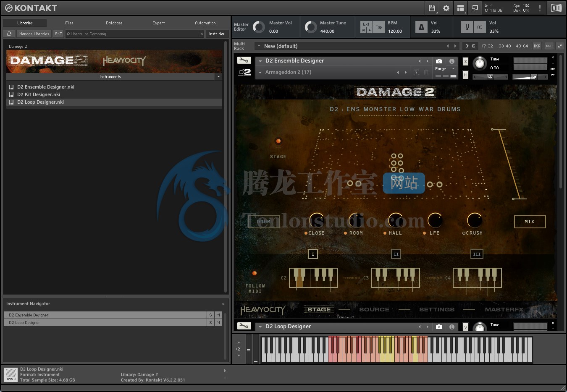Screen dimensions: 567x392
Task: Click next multi preset arrow
Action: [455, 46]
